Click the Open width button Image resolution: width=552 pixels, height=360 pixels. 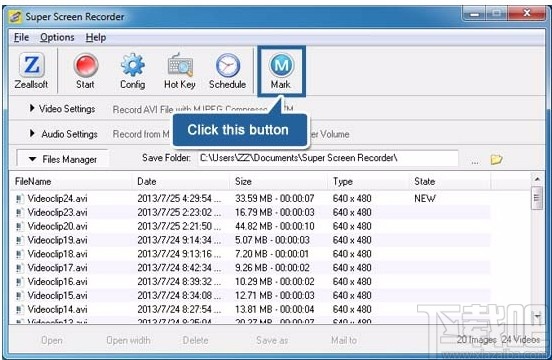[x=128, y=340]
